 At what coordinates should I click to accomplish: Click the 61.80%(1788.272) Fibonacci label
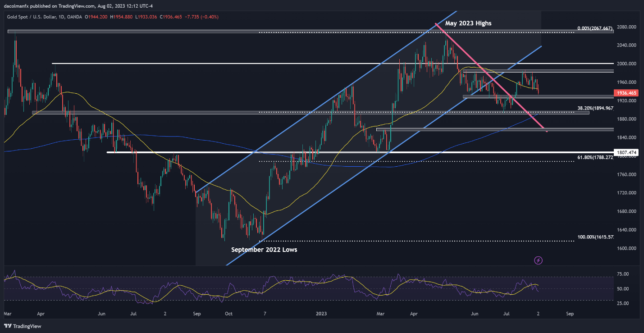pos(595,158)
